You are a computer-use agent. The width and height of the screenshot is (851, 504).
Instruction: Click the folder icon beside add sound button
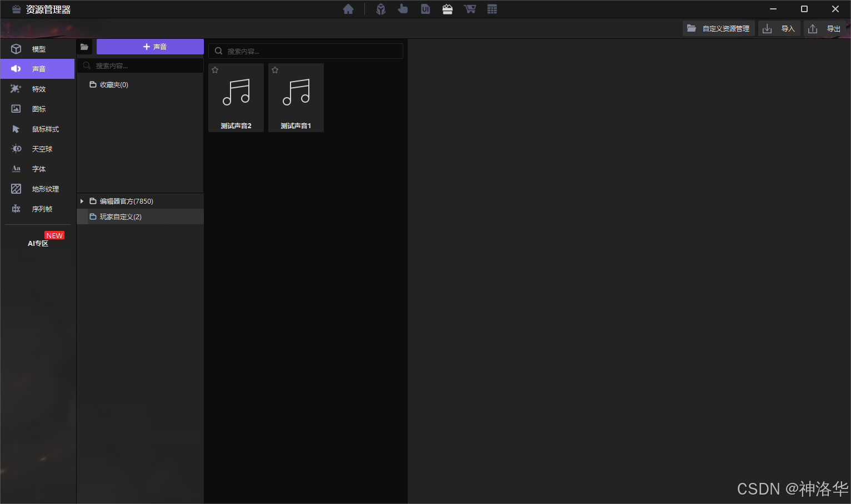84,47
